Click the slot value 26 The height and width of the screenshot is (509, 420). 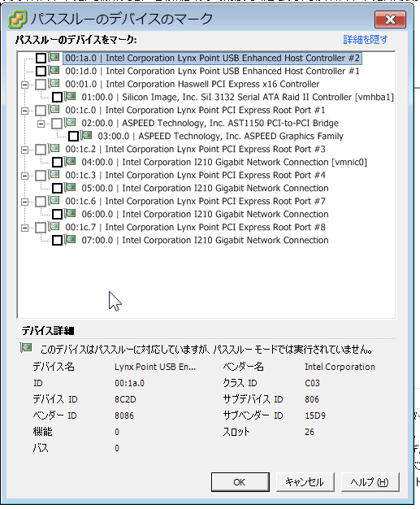coord(310,432)
